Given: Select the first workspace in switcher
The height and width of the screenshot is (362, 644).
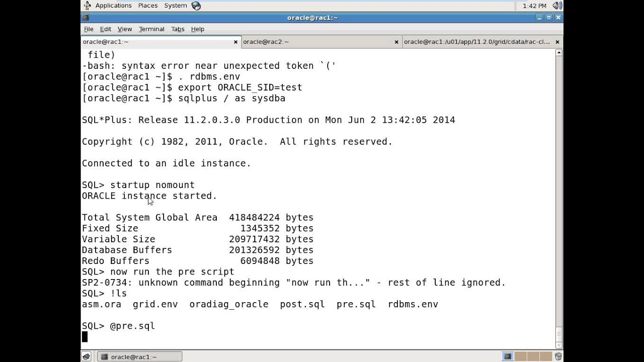Looking at the screenshot, I should tap(507, 357).
